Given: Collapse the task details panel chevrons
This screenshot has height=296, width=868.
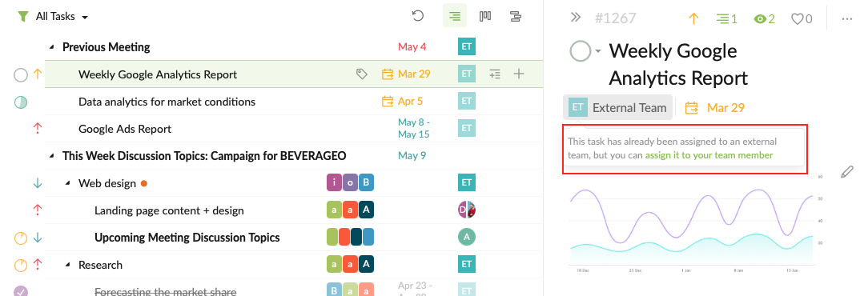Looking at the screenshot, I should coord(576,18).
